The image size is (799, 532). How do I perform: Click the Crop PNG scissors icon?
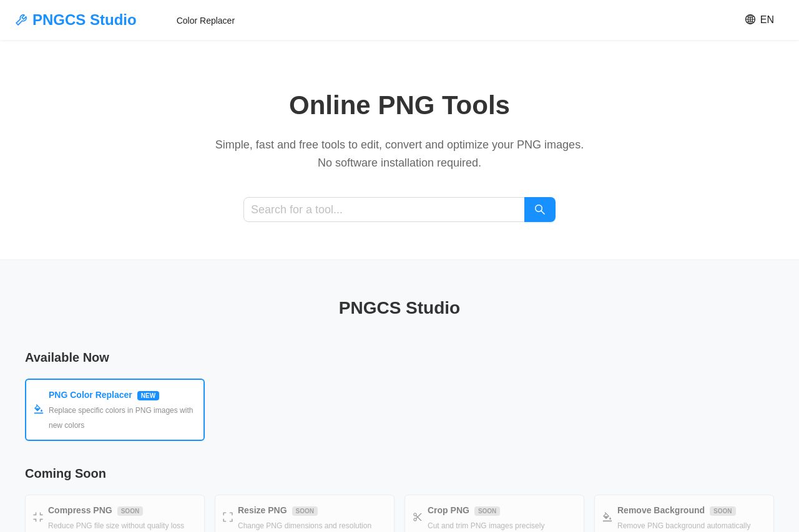(x=418, y=517)
